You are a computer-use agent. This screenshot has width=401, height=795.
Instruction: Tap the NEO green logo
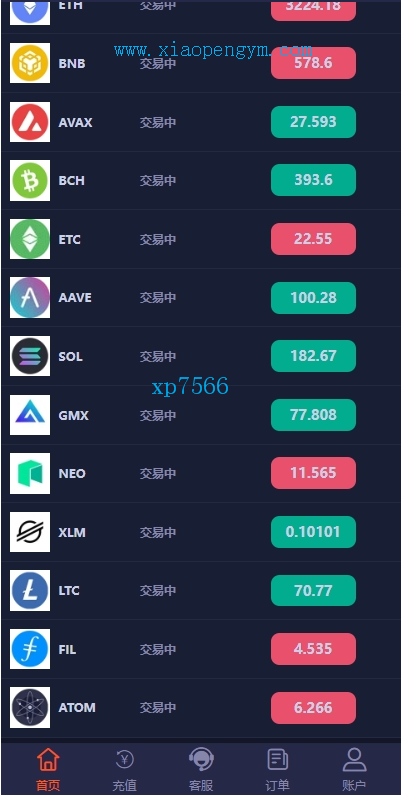pos(30,473)
